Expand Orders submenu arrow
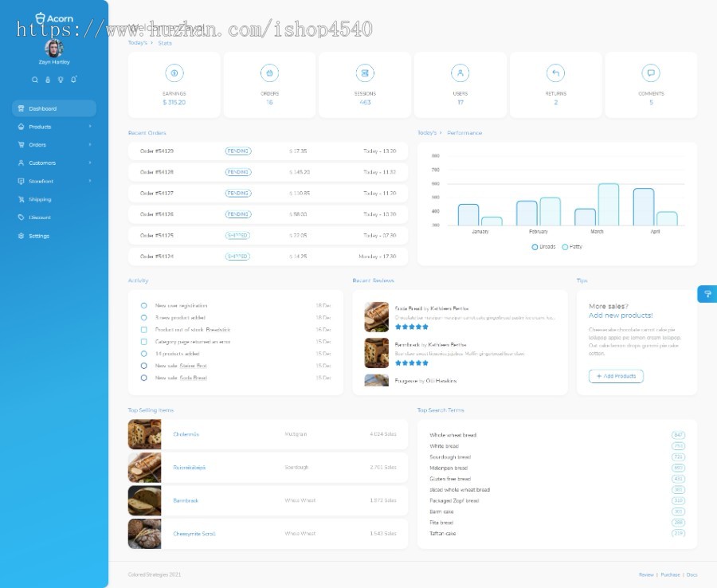Screen dimensions: 717x588 (x=90, y=144)
